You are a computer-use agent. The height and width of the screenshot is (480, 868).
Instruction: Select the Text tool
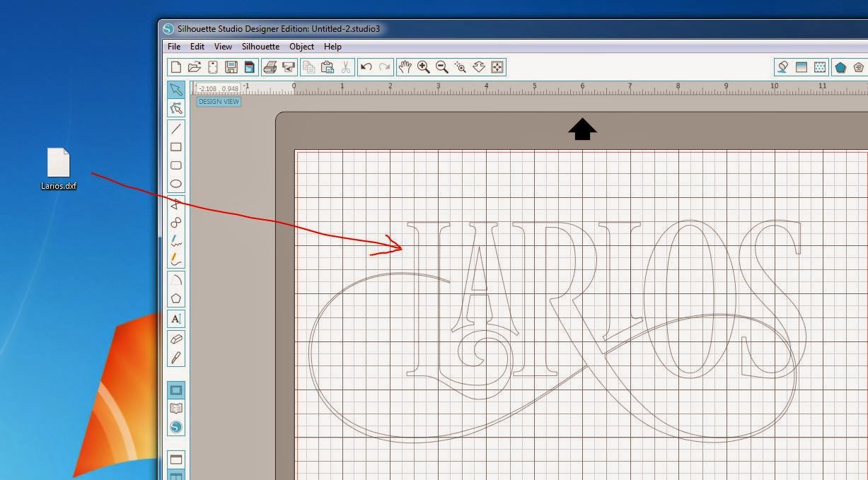(x=176, y=319)
